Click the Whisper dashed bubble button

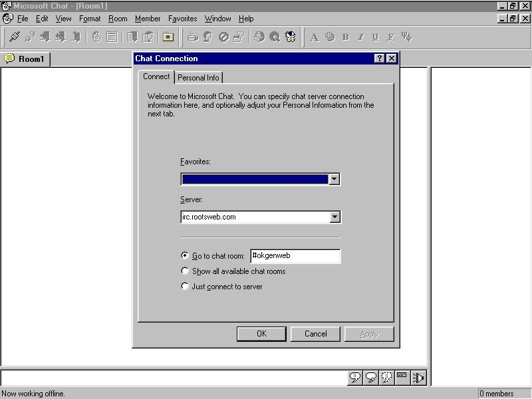click(386, 378)
